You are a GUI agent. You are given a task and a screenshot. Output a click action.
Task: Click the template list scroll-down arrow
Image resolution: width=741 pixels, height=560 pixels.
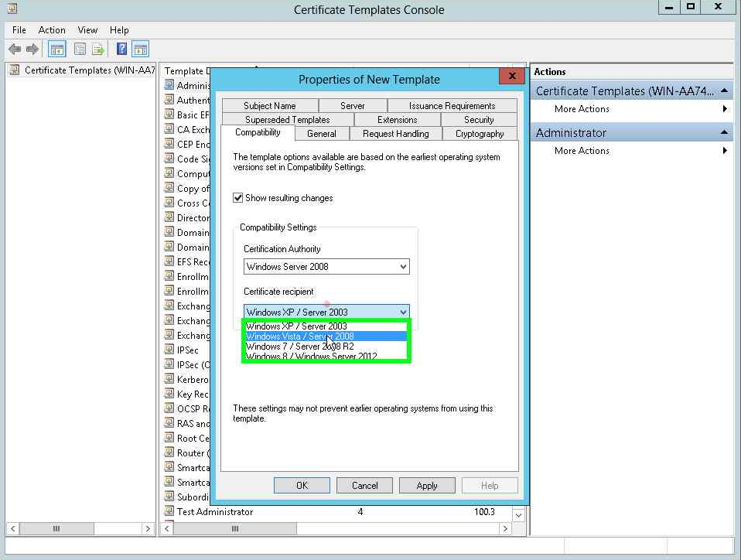click(x=518, y=515)
